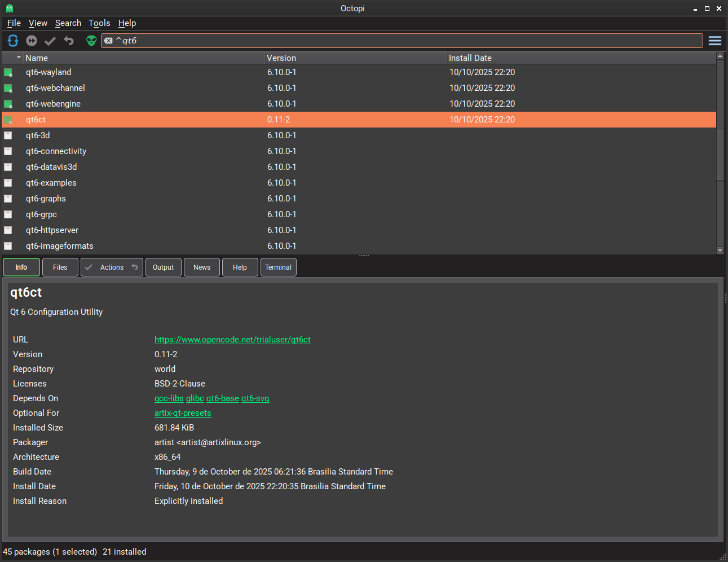Viewport: 728px width, 562px height.
Task: Follow the qt6-svg dependency link
Action: point(255,398)
